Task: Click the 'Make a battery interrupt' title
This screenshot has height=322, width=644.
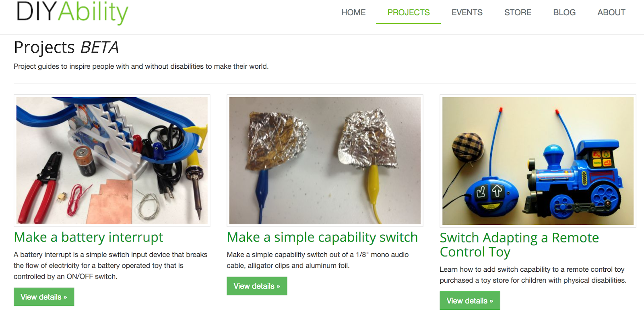Action: [89, 237]
